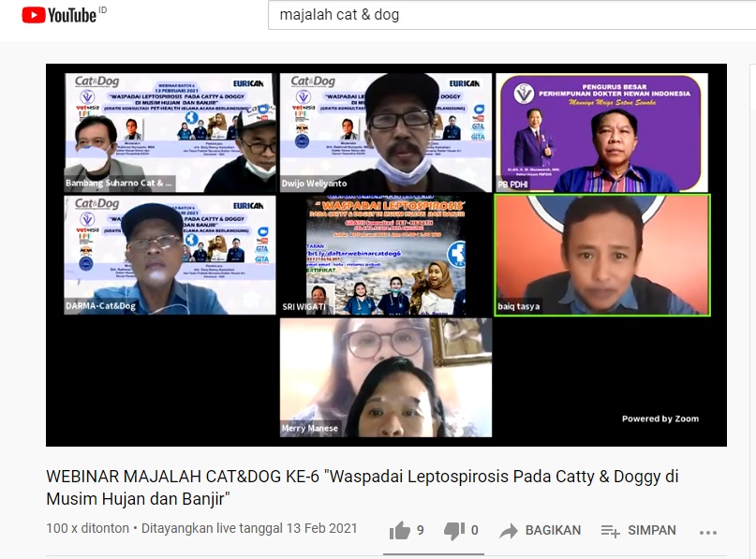Click the 'Powered by Zoom' label in video

660,419
